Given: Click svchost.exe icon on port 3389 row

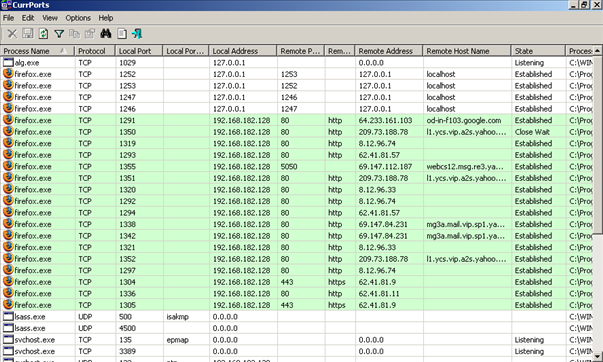Looking at the screenshot, I should 8,351.
